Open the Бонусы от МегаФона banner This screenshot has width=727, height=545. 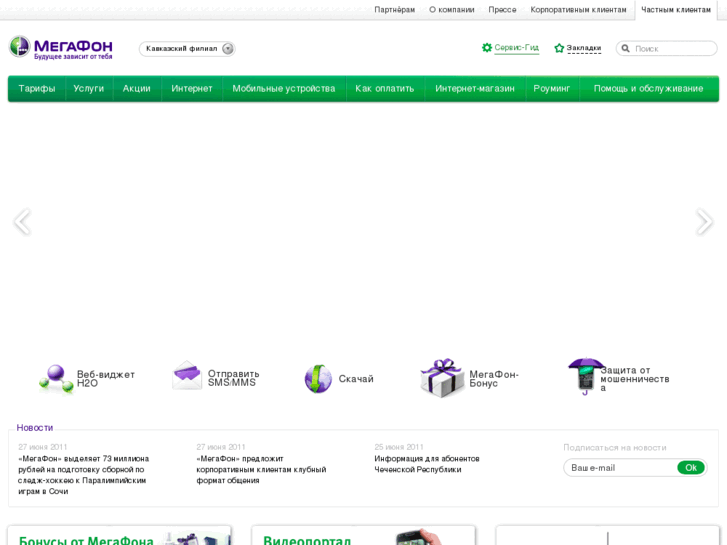click(x=119, y=536)
